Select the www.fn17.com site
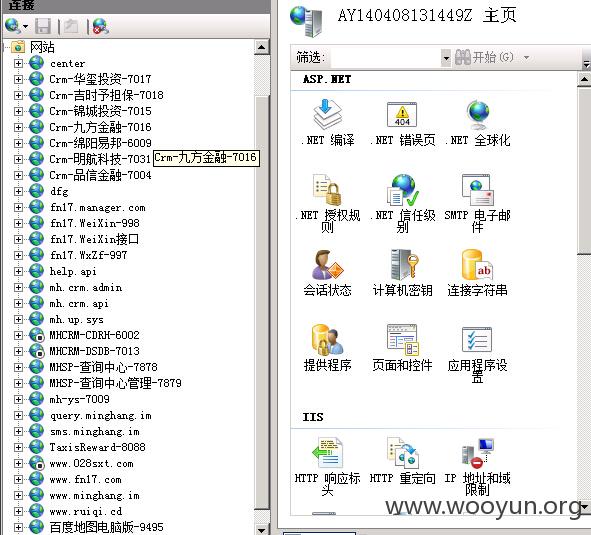 [86, 480]
